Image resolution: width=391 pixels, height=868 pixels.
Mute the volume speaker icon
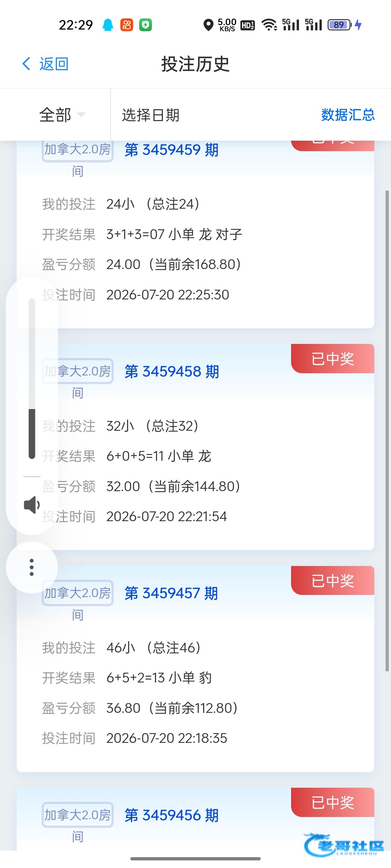(x=32, y=505)
